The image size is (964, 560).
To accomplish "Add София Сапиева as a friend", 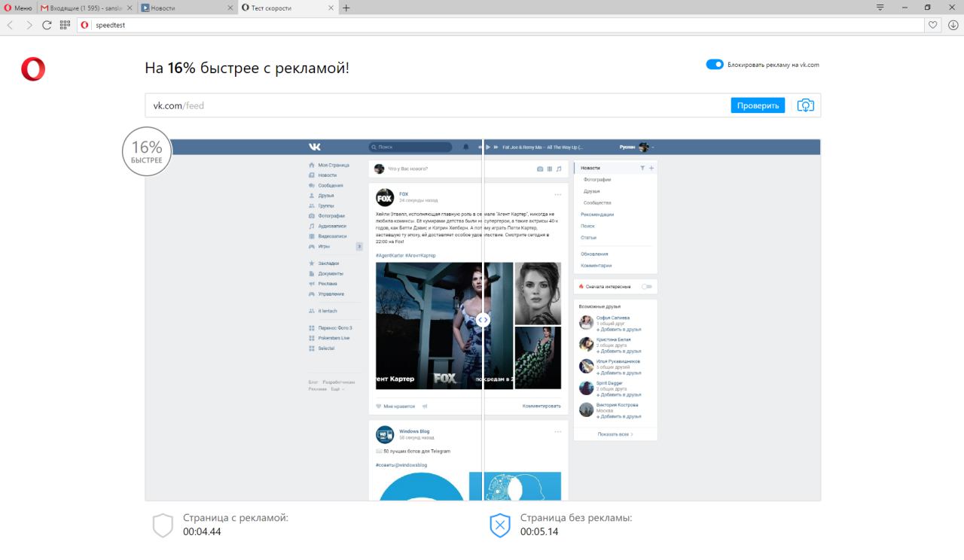I will (x=619, y=330).
